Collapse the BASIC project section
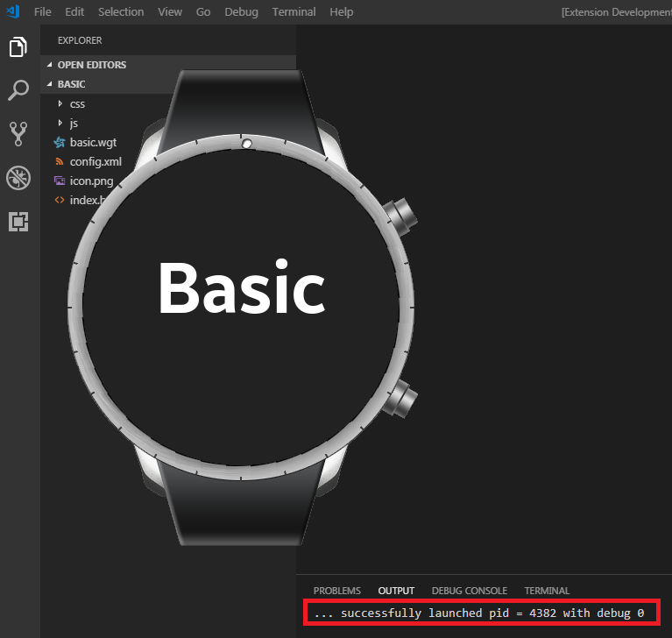 point(71,84)
